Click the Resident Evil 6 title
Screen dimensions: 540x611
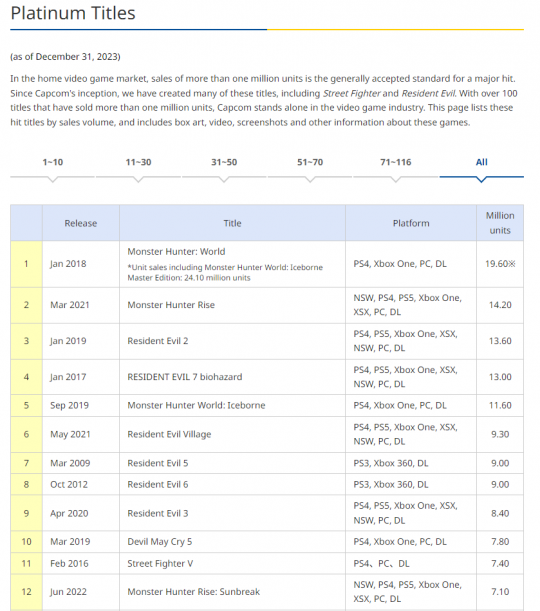(158, 485)
